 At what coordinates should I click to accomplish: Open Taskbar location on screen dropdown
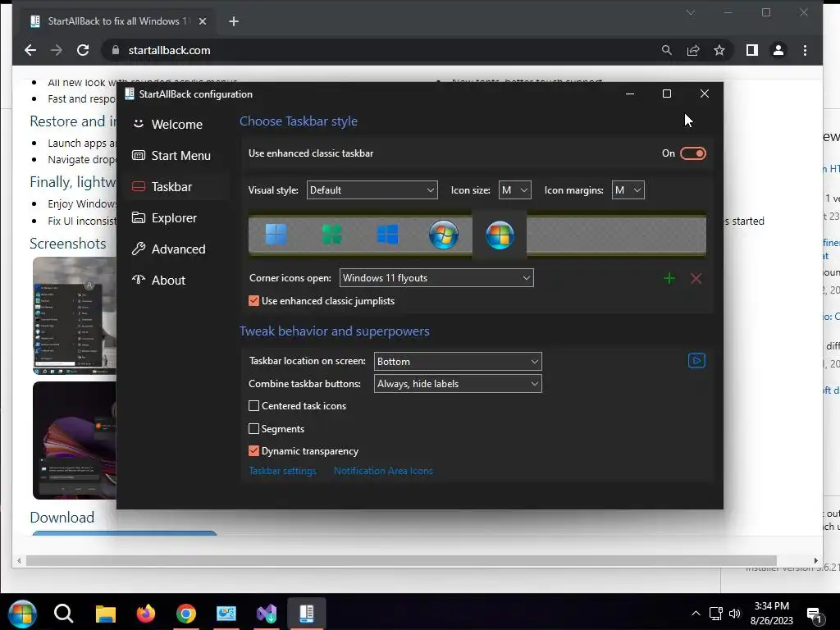tap(458, 362)
